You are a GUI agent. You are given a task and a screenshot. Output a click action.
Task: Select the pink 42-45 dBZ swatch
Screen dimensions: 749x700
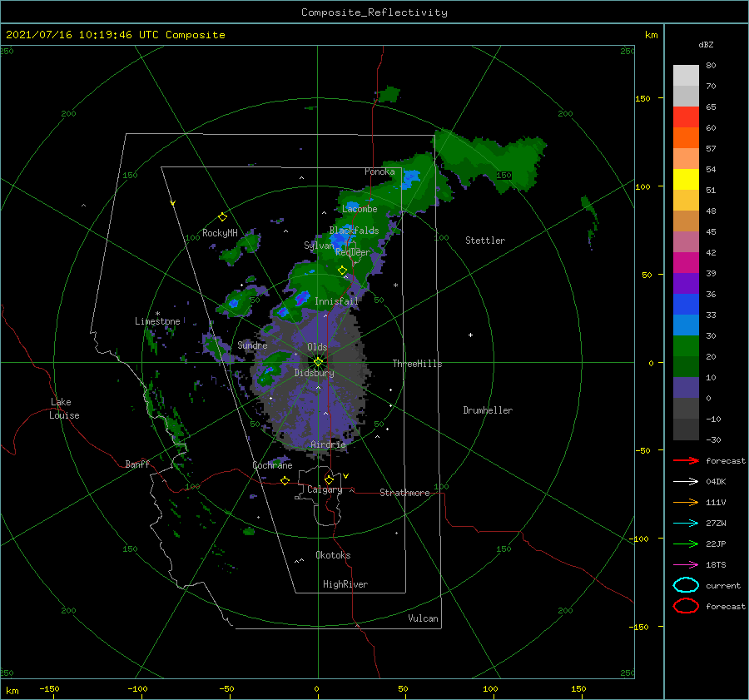click(x=686, y=242)
